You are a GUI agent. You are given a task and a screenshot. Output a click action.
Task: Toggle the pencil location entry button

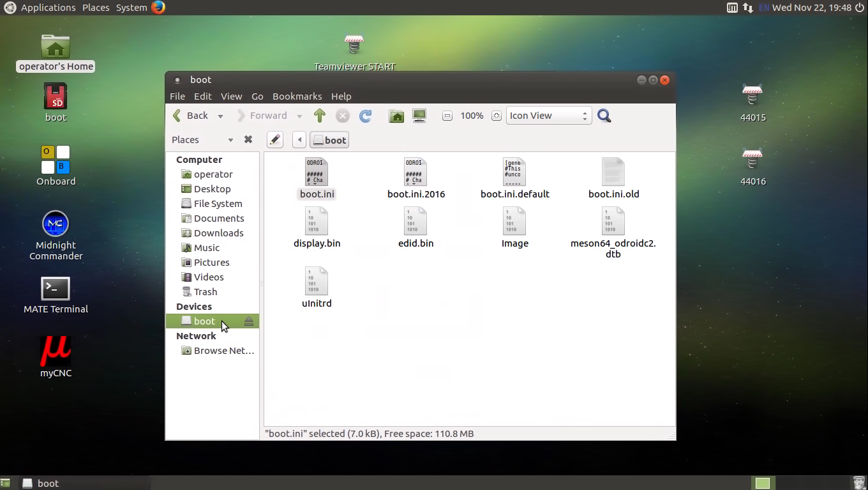(x=274, y=140)
